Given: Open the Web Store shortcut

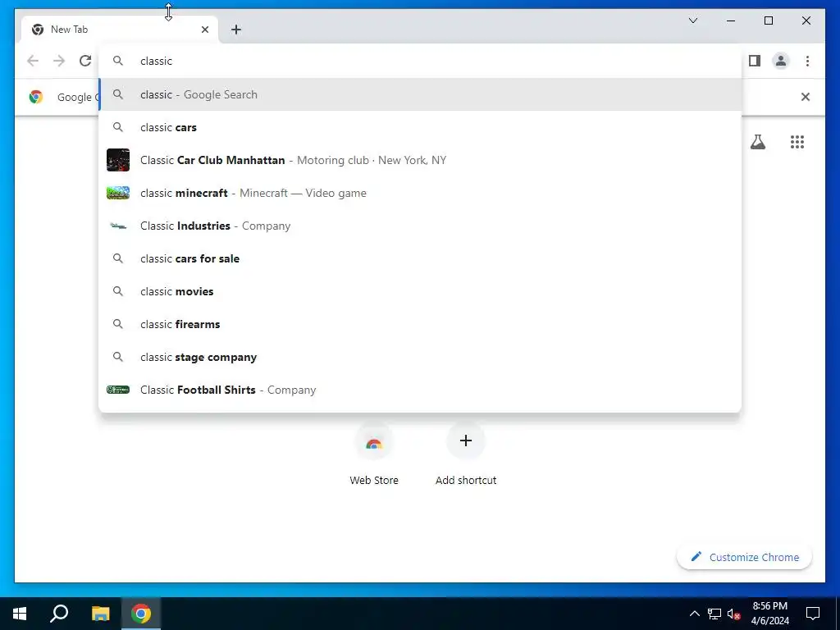Looking at the screenshot, I should coord(374,454).
